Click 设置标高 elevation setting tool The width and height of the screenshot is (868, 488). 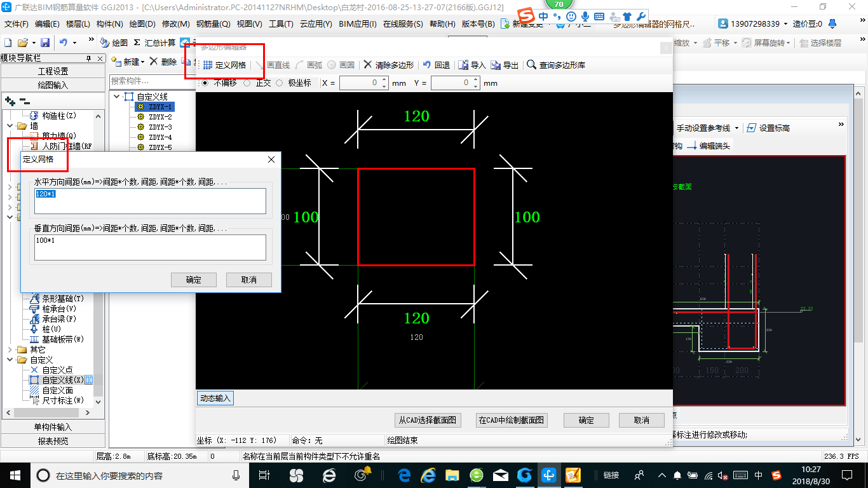(768, 128)
